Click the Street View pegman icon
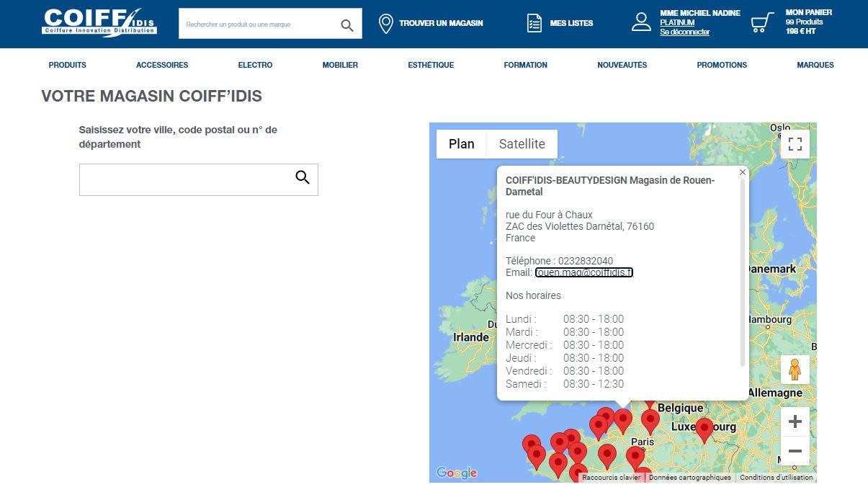Viewport: 868px width, 500px height. 795,370
